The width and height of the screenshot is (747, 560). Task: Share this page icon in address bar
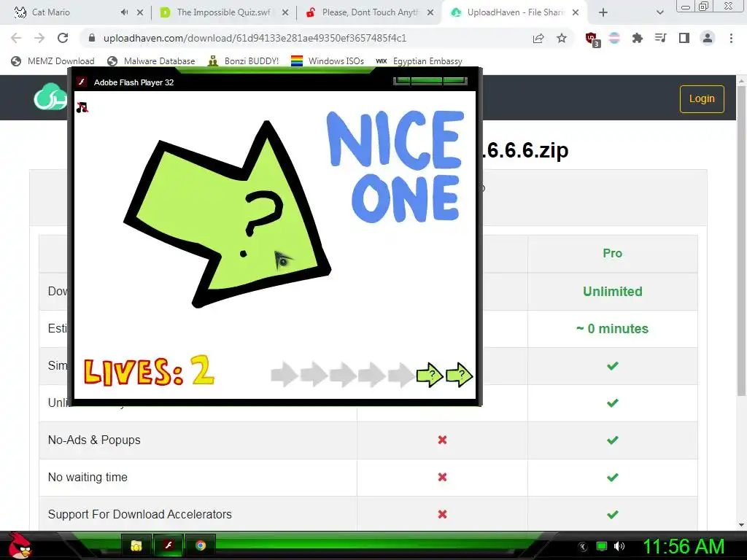click(x=538, y=38)
